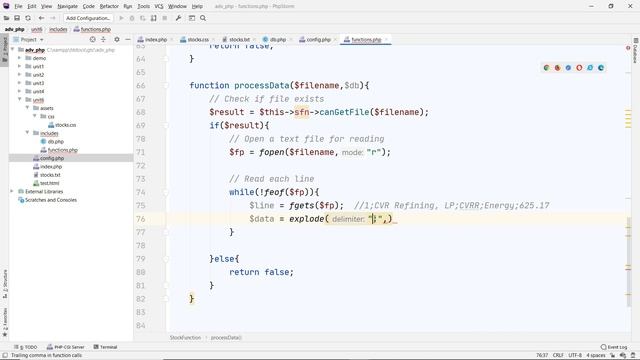
Task: Open the PHP-CGI Server tool window
Action: [x=65, y=347]
